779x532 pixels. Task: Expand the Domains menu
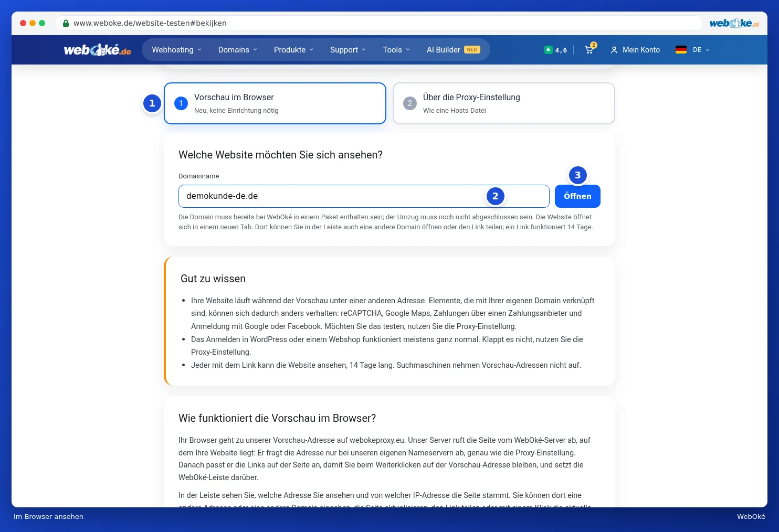(x=238, y=50)
